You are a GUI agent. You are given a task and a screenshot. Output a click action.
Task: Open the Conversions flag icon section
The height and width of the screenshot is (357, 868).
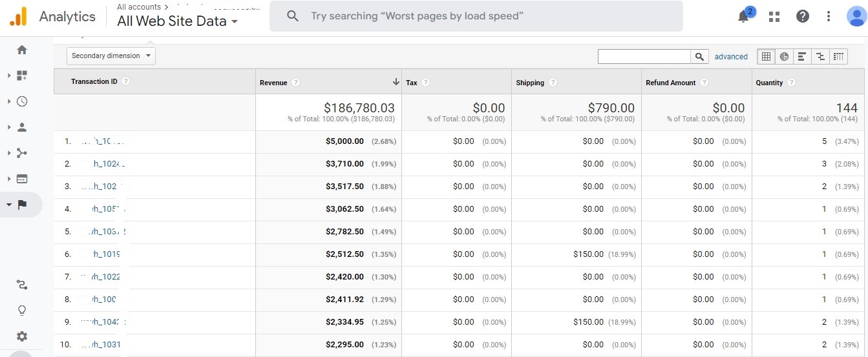(22, 205)
